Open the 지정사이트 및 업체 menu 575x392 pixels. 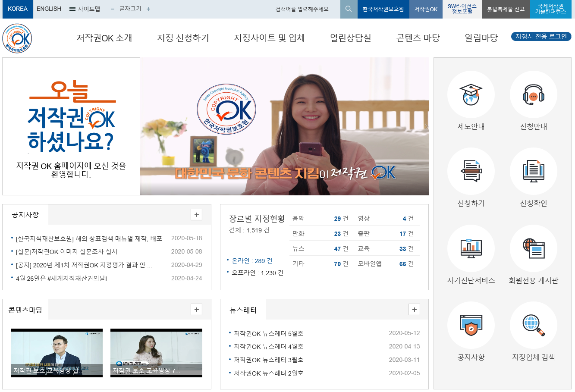269,38
